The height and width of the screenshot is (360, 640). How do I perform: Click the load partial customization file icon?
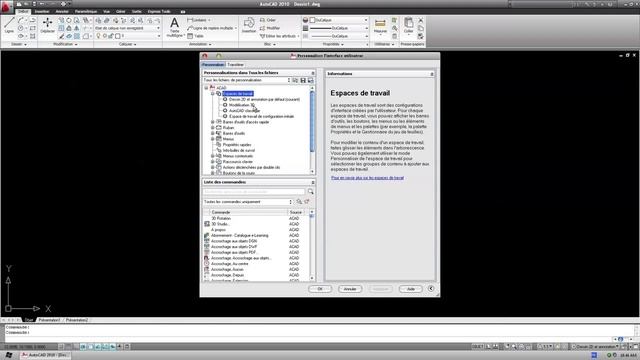pyautogui.click(x=295, y=80)
